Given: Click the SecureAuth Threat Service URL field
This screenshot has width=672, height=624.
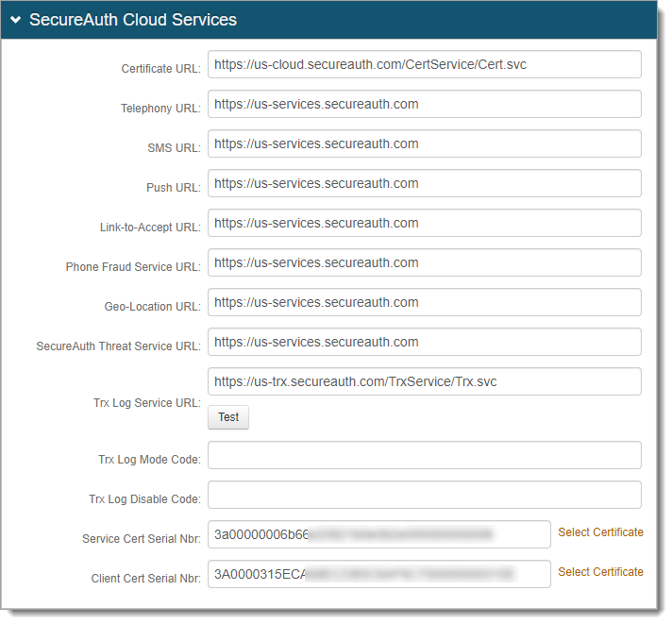Looking at the screenshot, I should tap(424, 343).
